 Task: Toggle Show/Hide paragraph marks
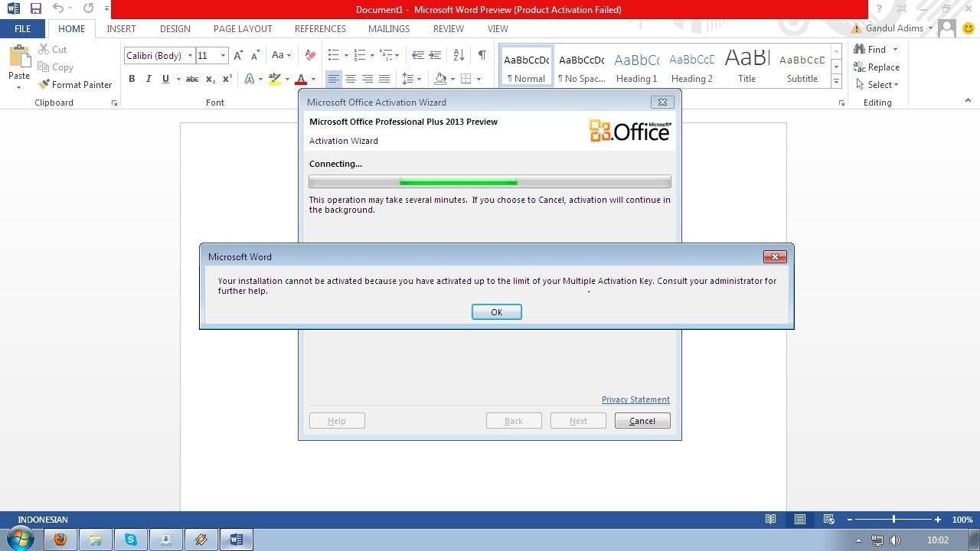coord(482,55)
